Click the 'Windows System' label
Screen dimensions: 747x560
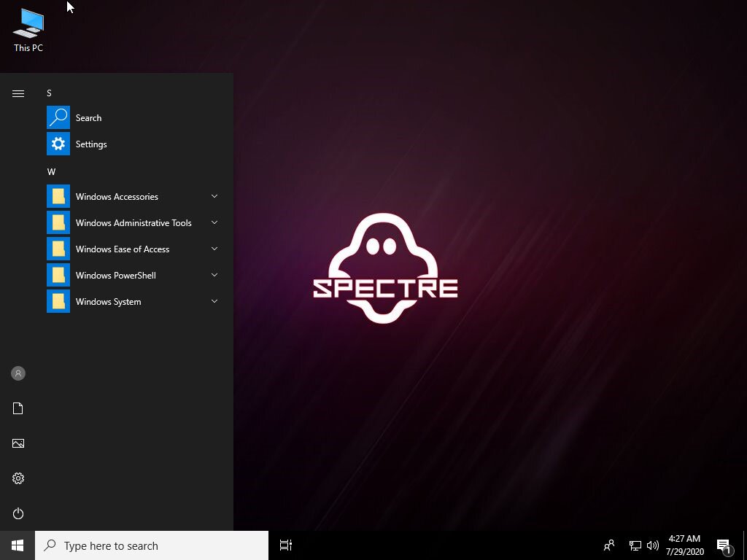click(108, 302)
